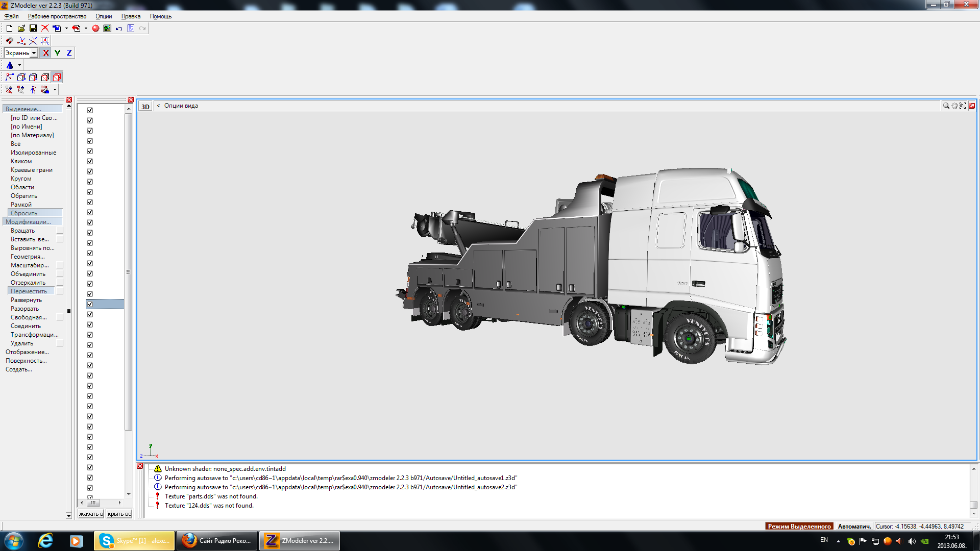
Task: Uncheck the highlighted object visibility checkbox
Action: point(90,304)
